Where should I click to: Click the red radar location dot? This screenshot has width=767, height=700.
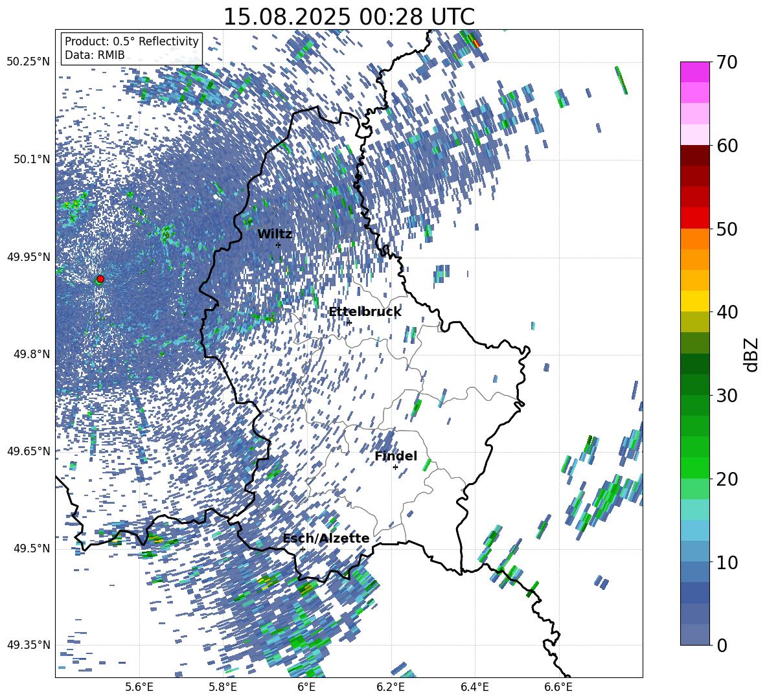coord(100,279)
